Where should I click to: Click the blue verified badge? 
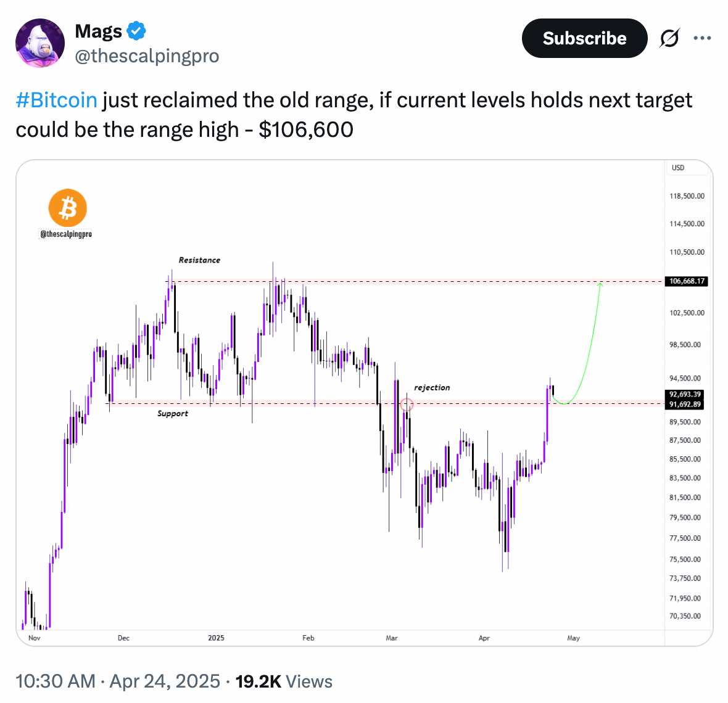pos(136,31)
